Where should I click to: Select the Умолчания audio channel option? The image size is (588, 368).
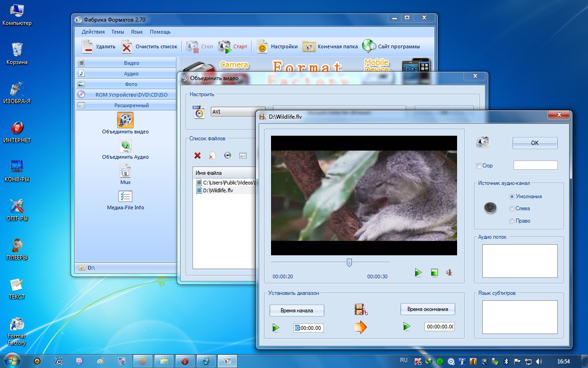click(x=512, y=196)
